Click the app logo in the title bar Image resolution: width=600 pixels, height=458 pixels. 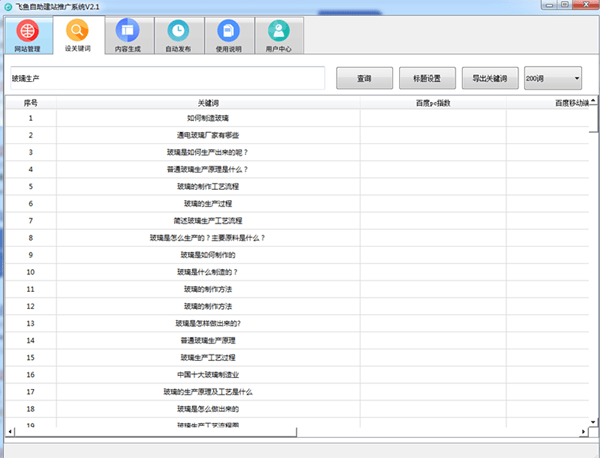pos(8,6)
